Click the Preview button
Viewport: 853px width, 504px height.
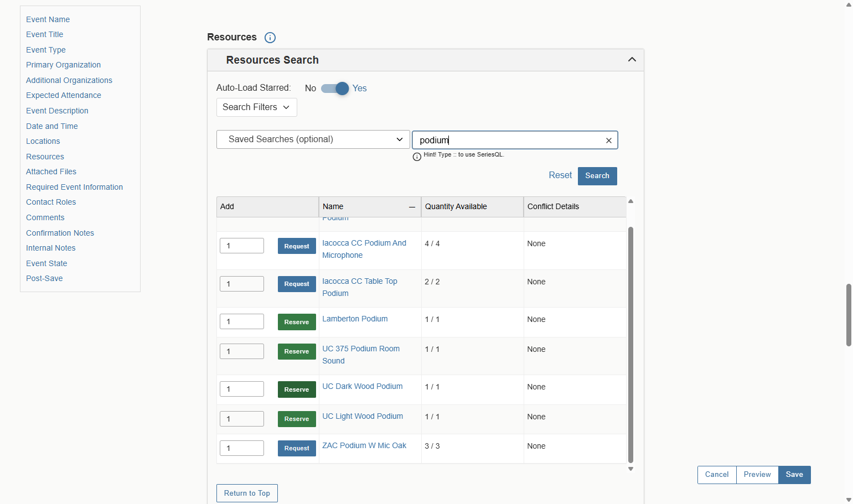click(x=757, y=475)
